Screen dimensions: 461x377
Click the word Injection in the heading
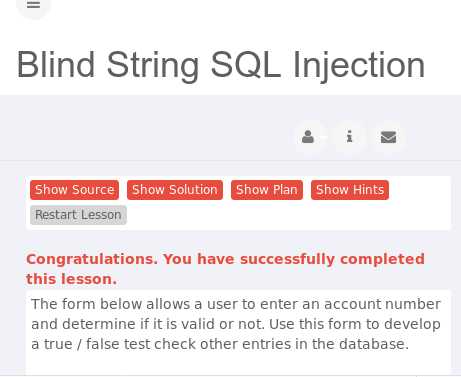click(x=359, y=65)
